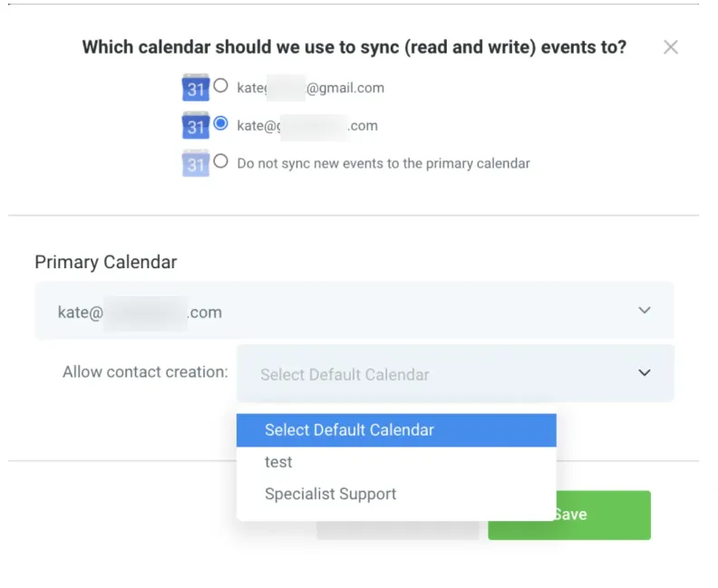Toggle the Select Default Calendar dropdown arrow

tap(645, 373)
